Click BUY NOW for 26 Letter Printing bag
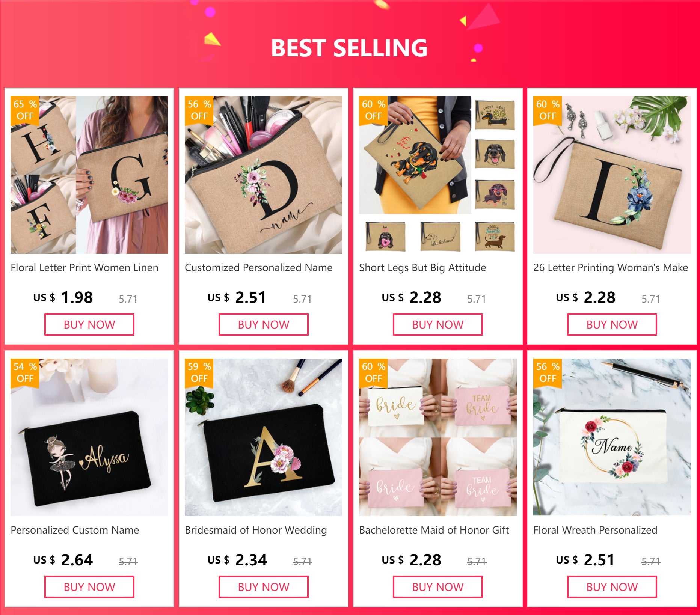The width and height of the screenshot is (700, 615). pyautogui.click(x=612, y=324)
